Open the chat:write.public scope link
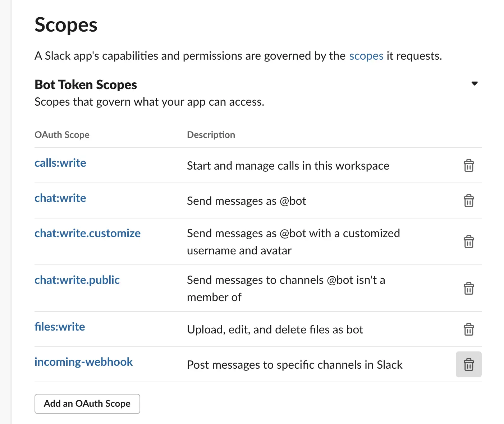 coord(77,280)
